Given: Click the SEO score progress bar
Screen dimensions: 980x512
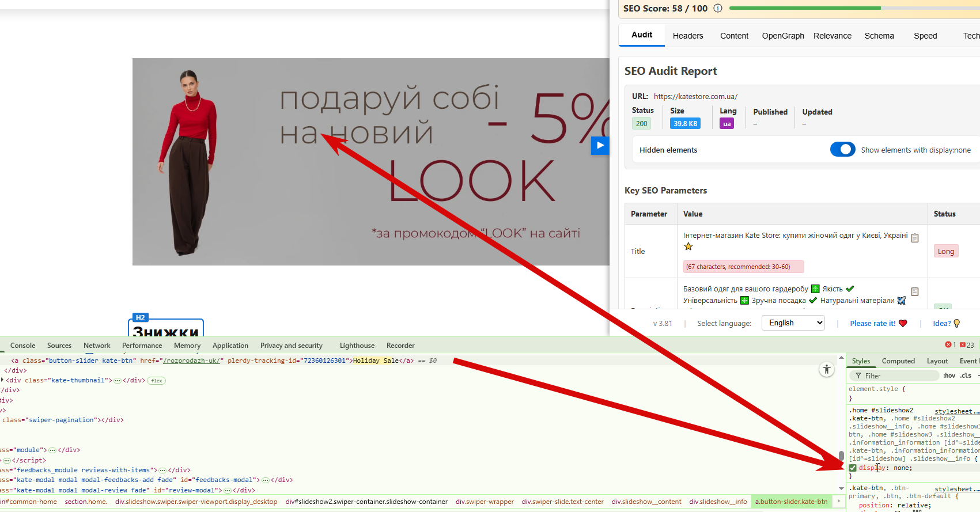Looking at the screenshot, I should pyautogui.click(x=854, y=8).
